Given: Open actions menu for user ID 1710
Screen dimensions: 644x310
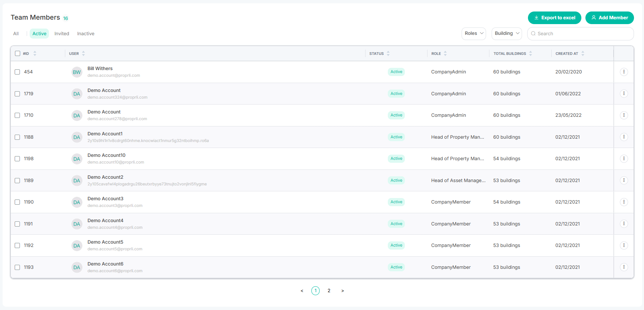Looking at the screenshot, I should point(624,115).
